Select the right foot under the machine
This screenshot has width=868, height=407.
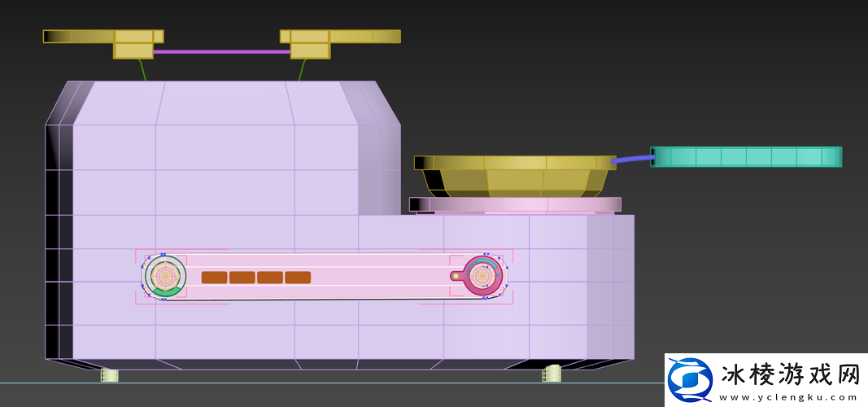point(552,374)
